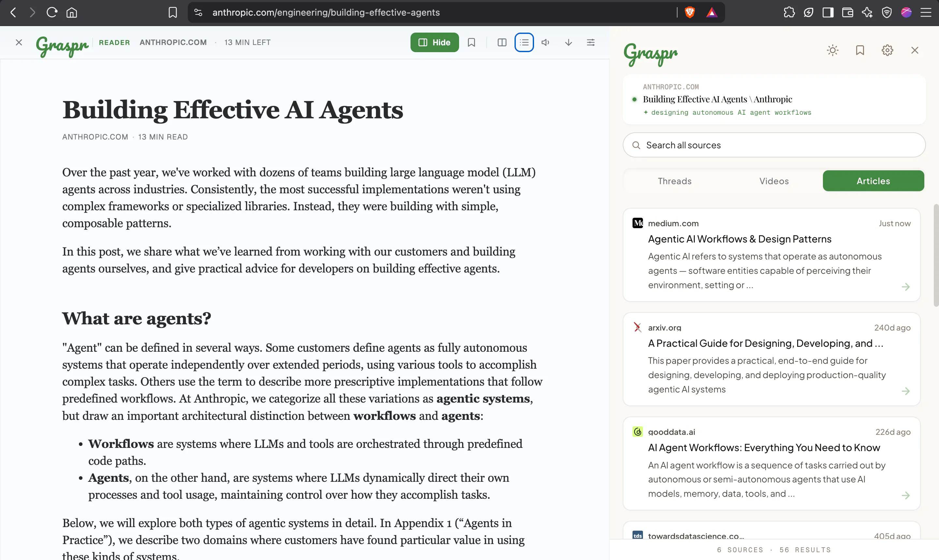The height and width of the screenshot is (560, 939).
Task: Click the arrow on the gooddata.ai card
Action: click(x=905, y=495)
